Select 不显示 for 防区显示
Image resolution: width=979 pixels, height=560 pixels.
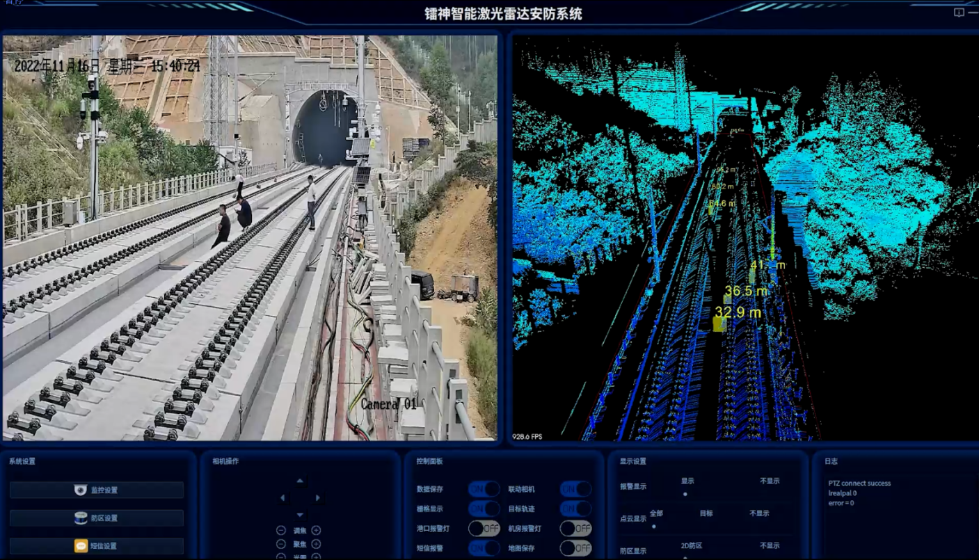point(769,545)
